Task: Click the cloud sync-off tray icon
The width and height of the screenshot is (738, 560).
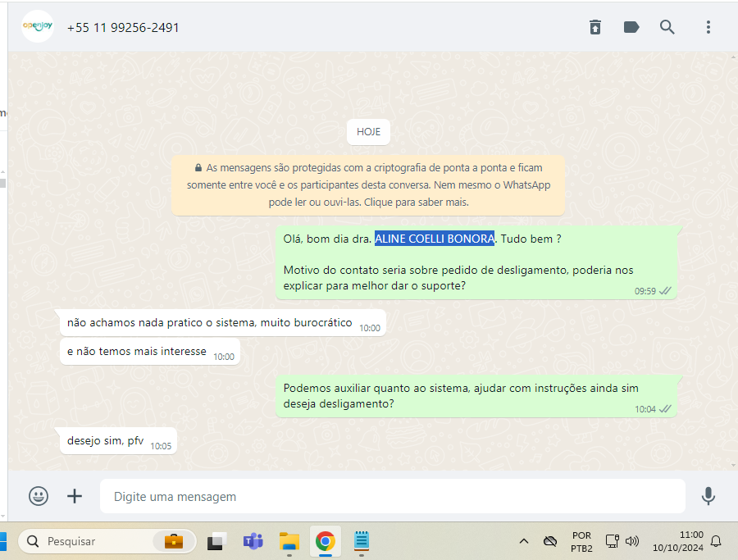Action: [549, 541]
